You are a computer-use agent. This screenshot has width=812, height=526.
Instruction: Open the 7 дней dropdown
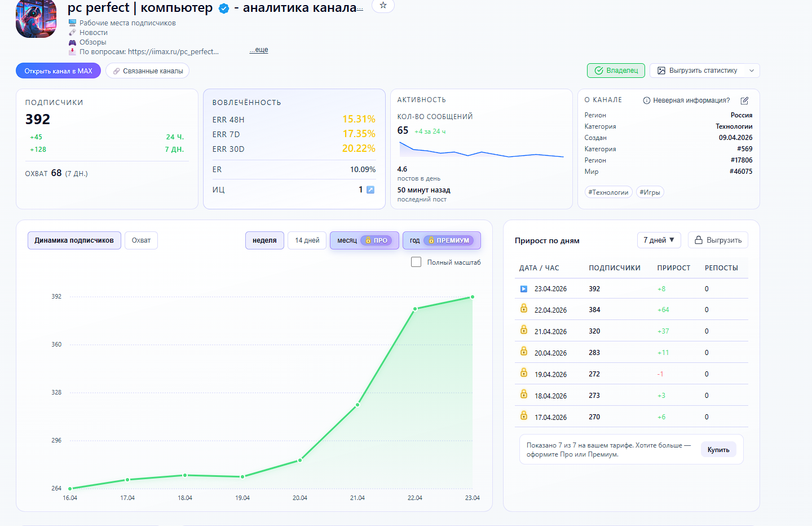pos(659,240)
